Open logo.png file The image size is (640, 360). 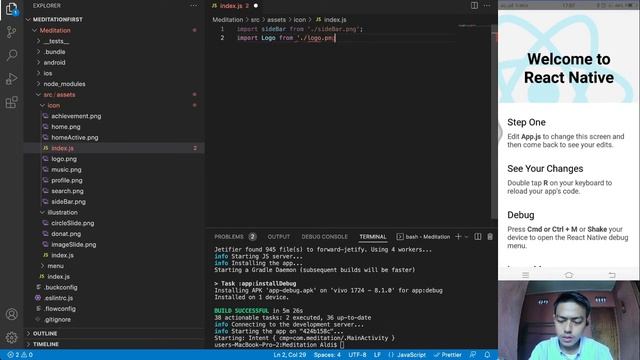click(x=64, y=159)
